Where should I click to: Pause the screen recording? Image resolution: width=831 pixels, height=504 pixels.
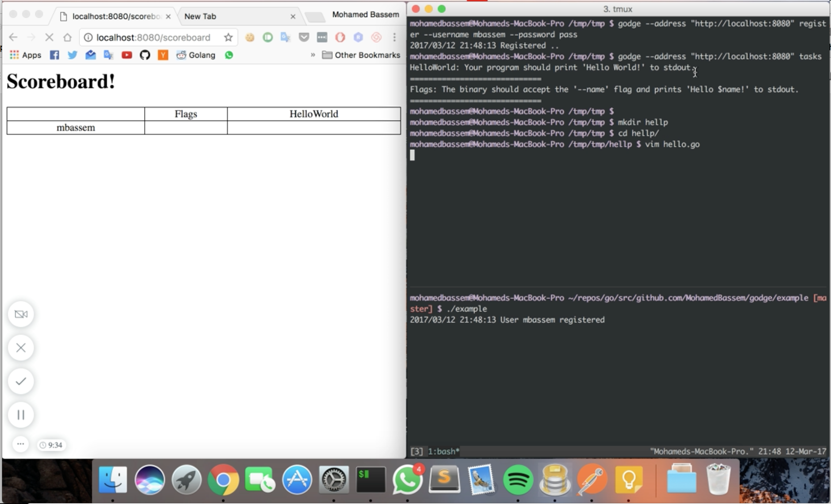[x=21, y=415]
